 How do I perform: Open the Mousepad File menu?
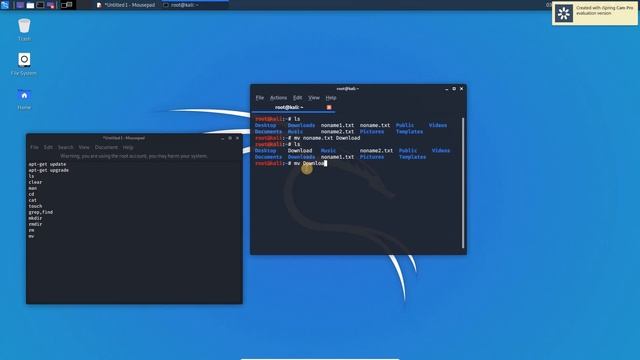click(34, 147)
